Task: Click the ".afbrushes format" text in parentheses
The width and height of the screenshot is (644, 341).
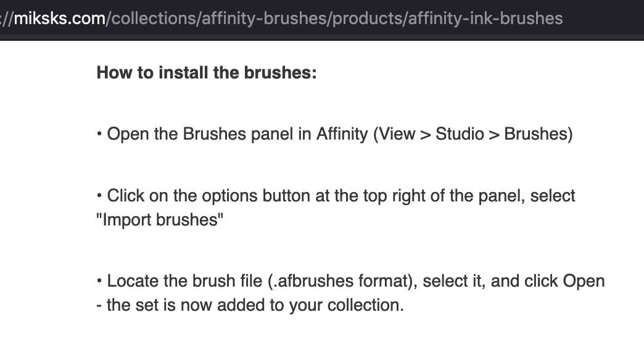Action: point(340,281)
